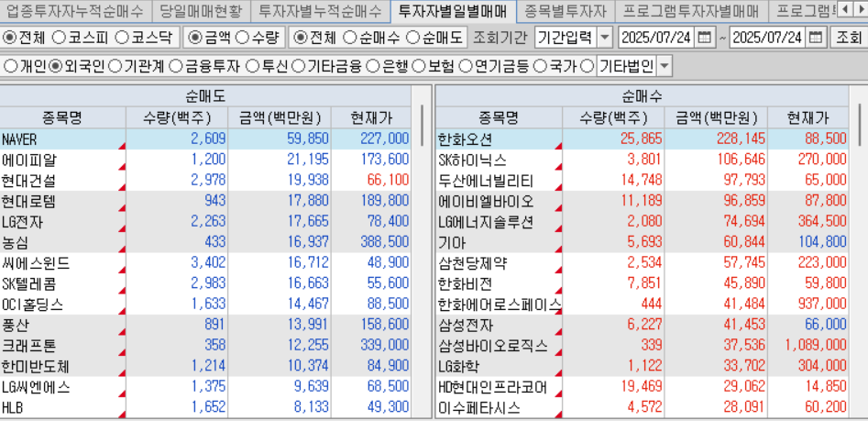868x421 pixels.
Task: Select SK텔레콤 stock name
Action: point(28,284)
